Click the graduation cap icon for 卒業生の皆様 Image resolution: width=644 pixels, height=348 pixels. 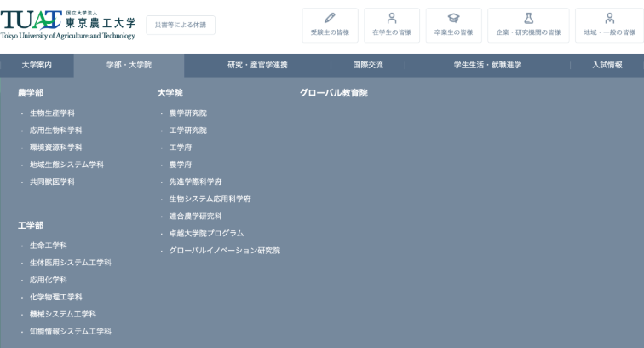tap(453, 18)
